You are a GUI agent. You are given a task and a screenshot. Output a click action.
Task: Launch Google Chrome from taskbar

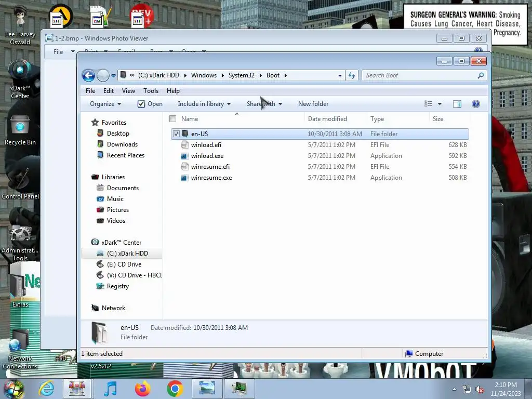(175, 389)
